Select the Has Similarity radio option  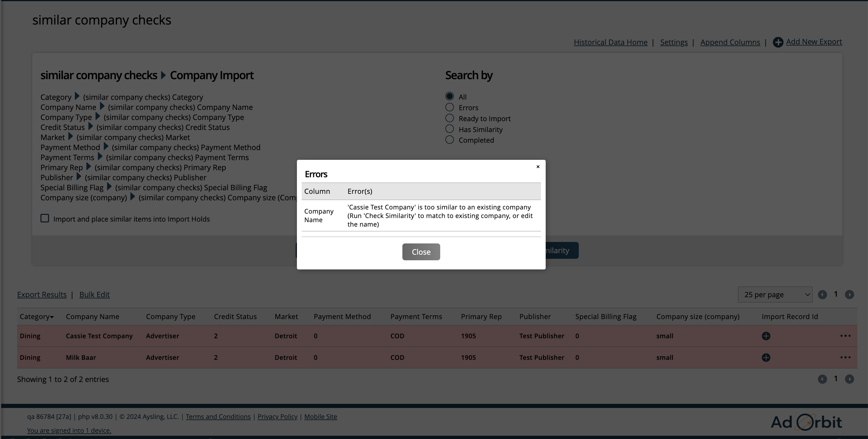coord(449,129)
